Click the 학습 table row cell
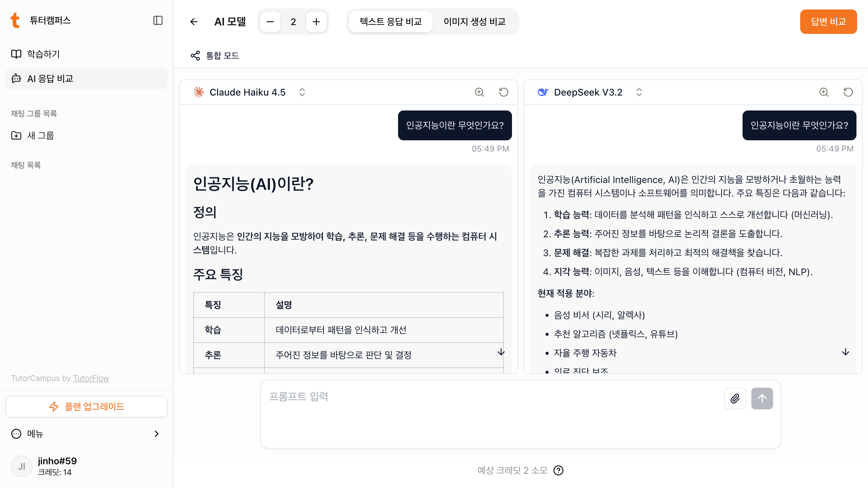 coord(229,330)
